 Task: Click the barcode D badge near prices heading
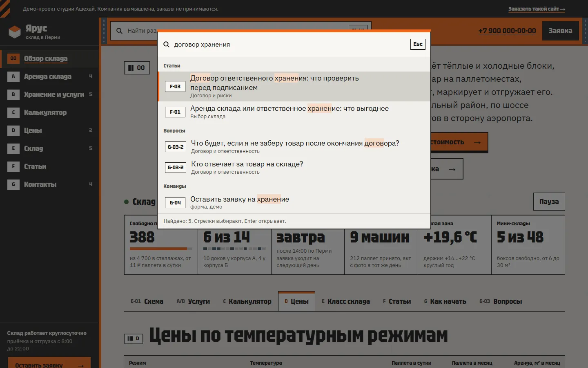[134, 339]
